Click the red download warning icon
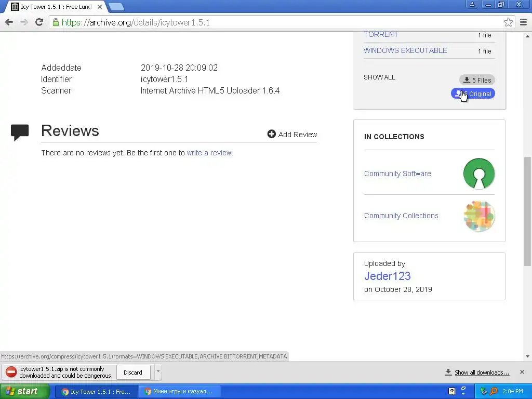The image size is (532, 399). 11,372
